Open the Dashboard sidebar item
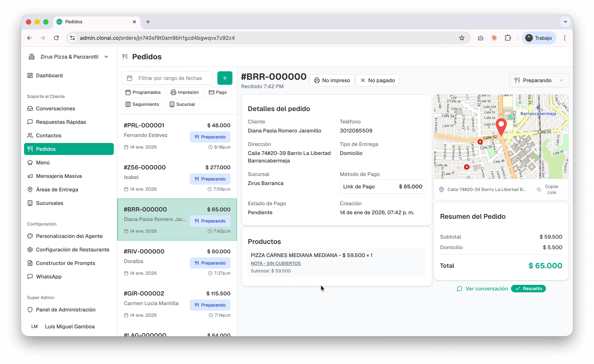 pyautogui.click(x=69, y=75)
